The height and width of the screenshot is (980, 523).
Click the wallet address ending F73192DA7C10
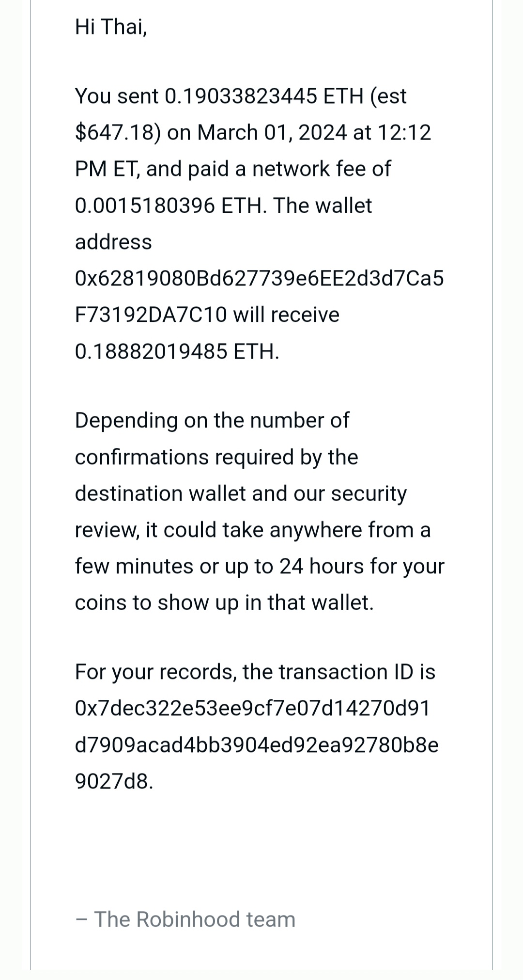[151, 315]
